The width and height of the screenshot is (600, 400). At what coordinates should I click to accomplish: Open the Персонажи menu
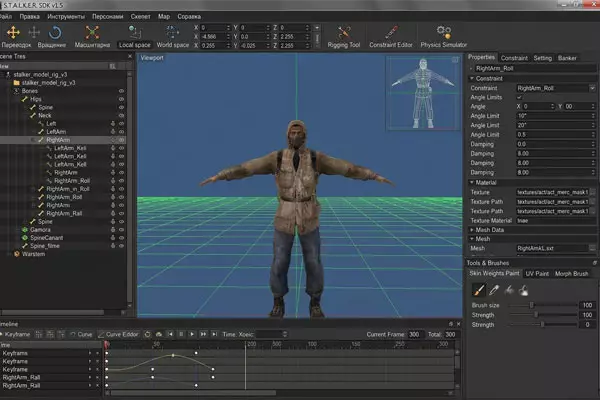pos(108,16)
